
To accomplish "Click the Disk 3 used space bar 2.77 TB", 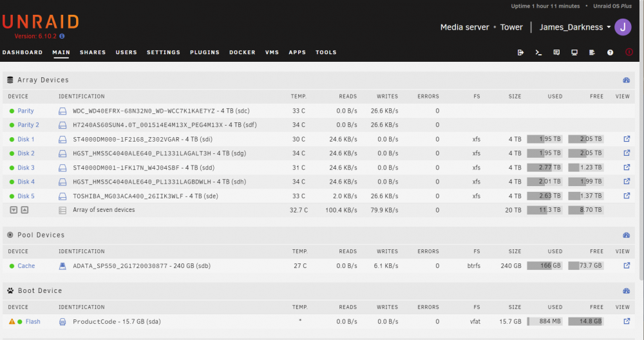I will [x=545, y=167].
